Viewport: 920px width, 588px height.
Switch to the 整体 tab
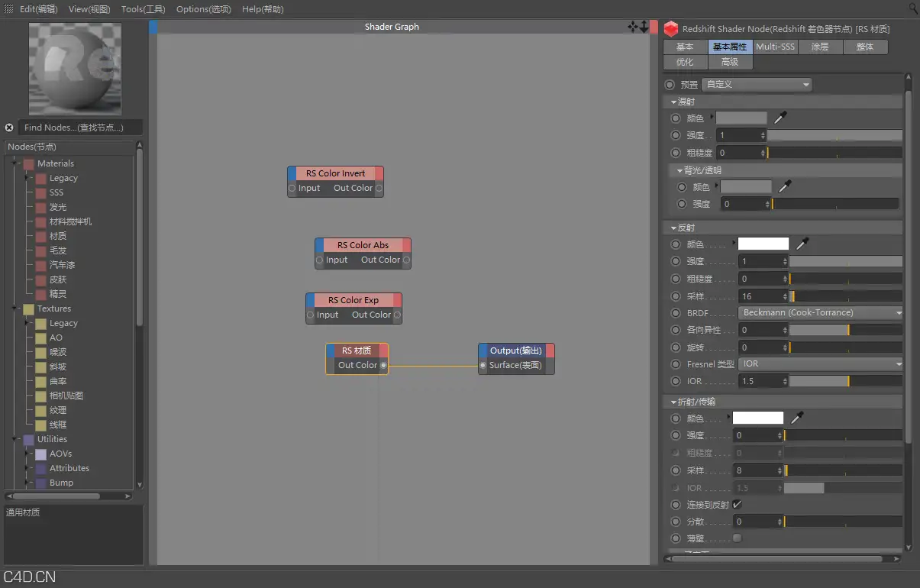(x=865, y=47)
